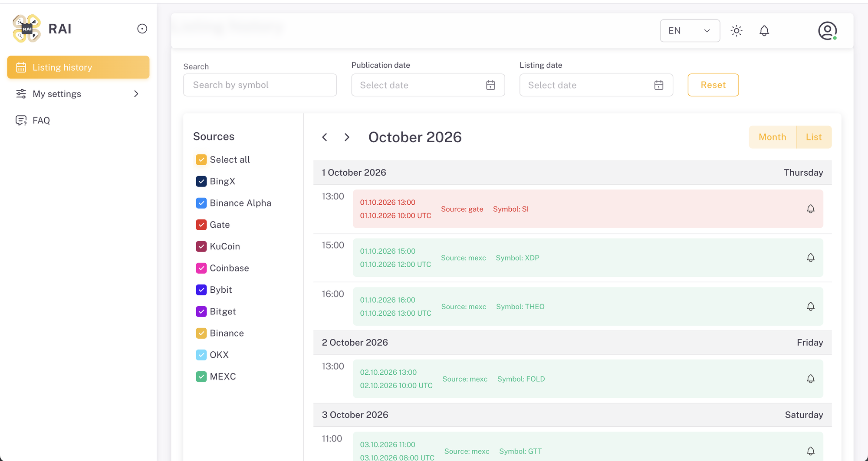Set alert bell for Symbol GTT listing

point(810,451)
